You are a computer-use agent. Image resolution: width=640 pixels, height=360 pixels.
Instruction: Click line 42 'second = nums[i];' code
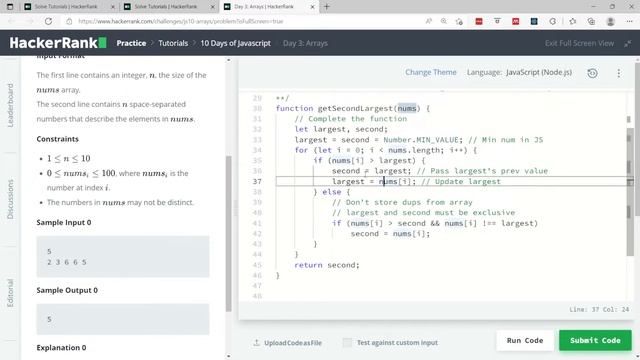tap(390, 233)
